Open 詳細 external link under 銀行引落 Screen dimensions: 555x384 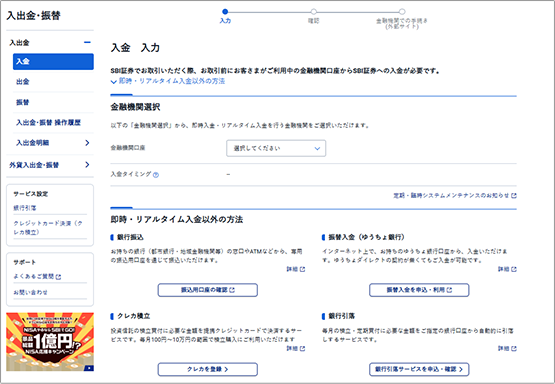point(507,349)
